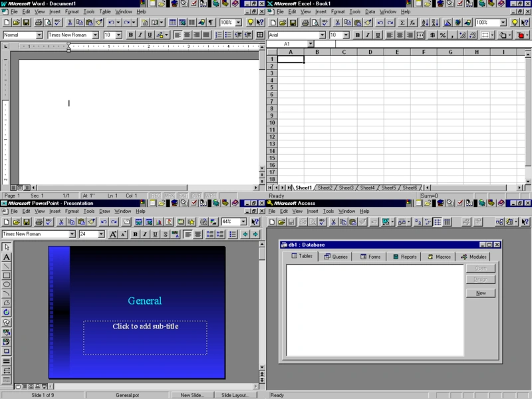532x399 pixels.
Task: Open Data menu in Excel
Action: click(370, 11)
